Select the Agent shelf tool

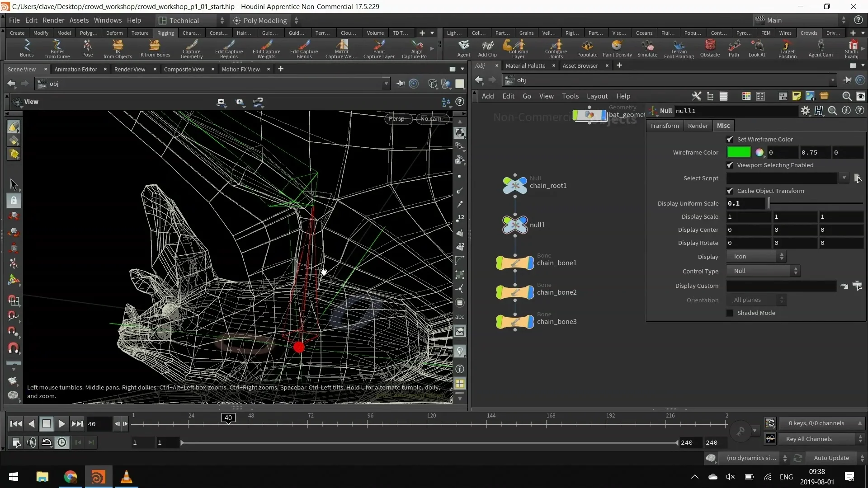click(464, 49)
